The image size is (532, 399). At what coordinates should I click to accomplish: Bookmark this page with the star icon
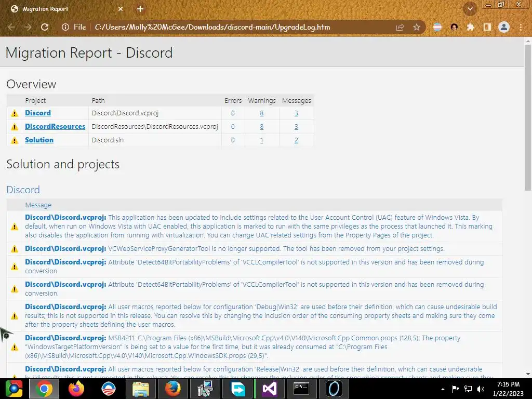point(417,27)
